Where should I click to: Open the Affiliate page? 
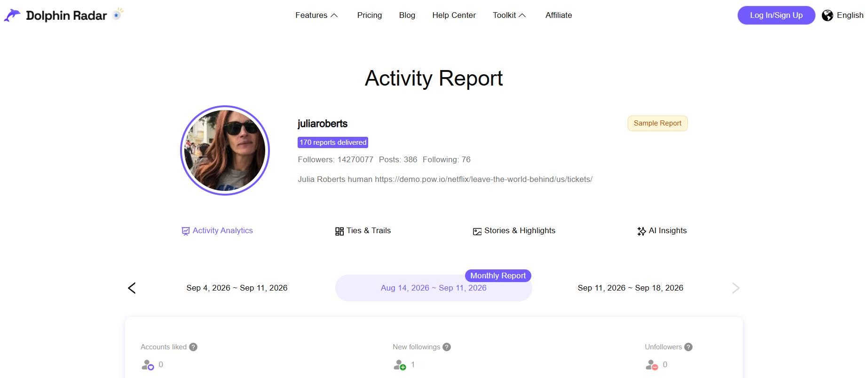tap(559, 16)
